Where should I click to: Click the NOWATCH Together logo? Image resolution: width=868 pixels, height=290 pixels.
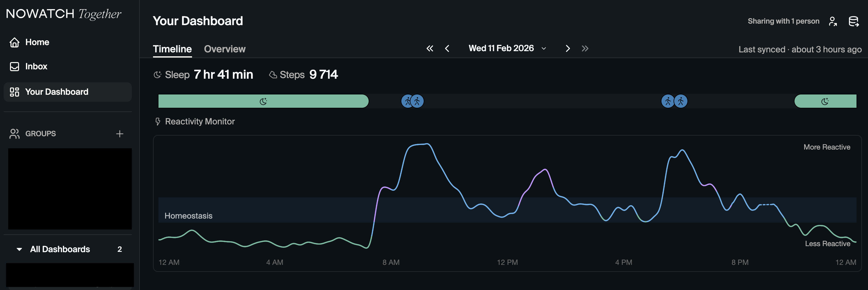click(x=64, y=14)
